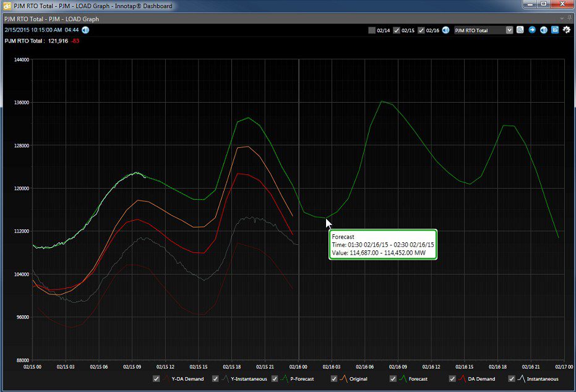Click the 144000 y-axis label
576x392 pixels.
[x=21, y=60]
